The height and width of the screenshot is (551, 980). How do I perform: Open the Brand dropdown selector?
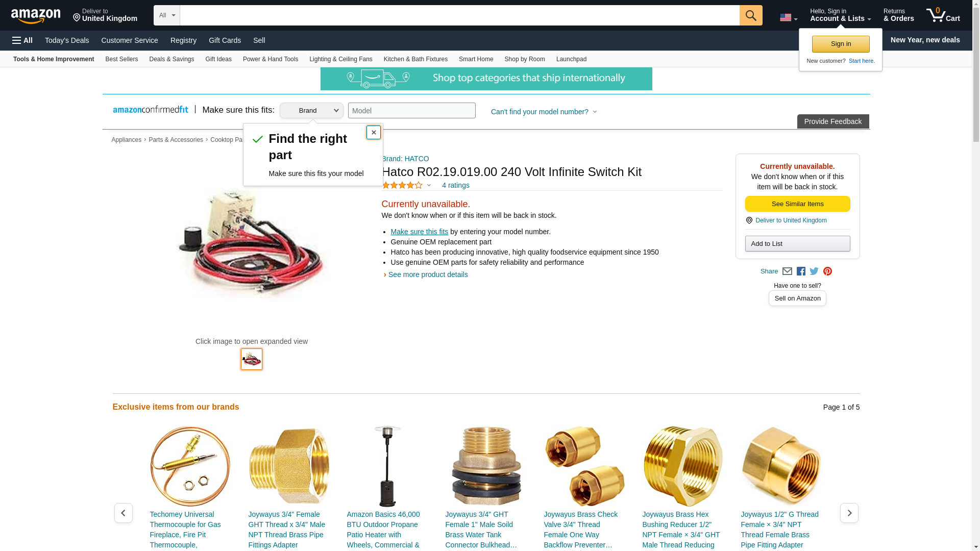tap(311, 111)
